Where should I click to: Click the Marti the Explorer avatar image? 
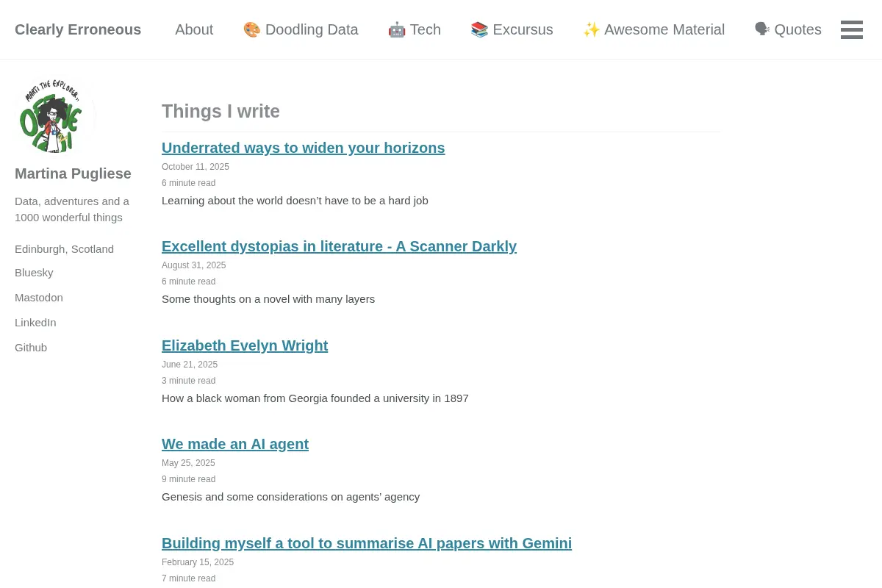click(x=55, y=116)
